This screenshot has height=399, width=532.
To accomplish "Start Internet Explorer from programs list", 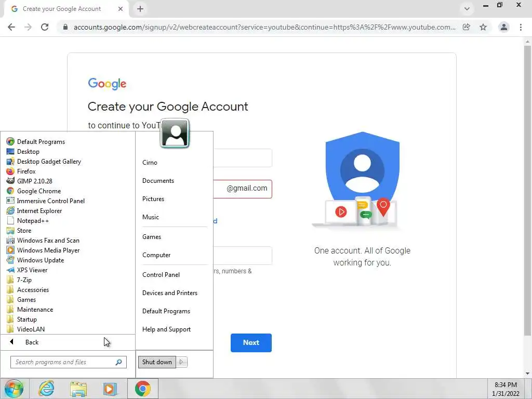I will point(34,210).
